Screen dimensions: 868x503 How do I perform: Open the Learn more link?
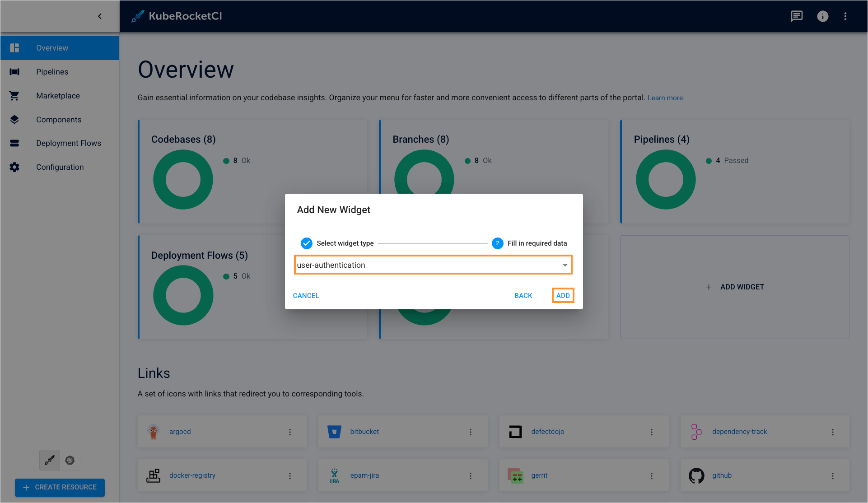pos(666,98)
